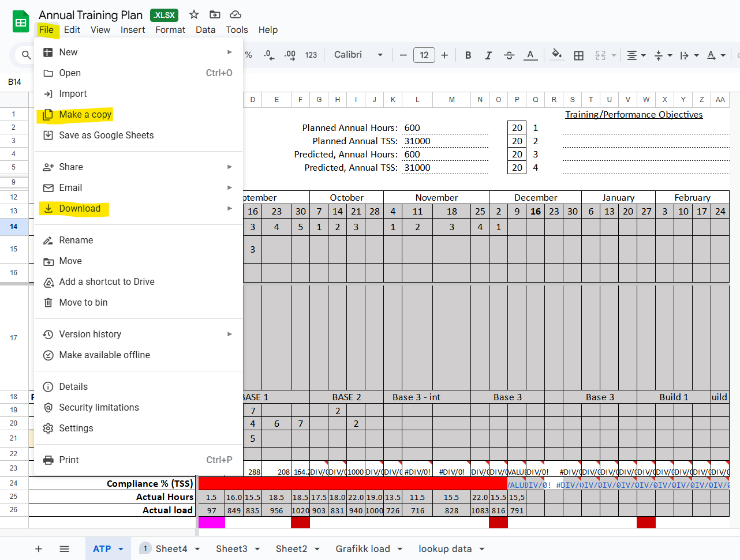Image resolution: width=740 pixels, height=560 pixels.
Task: Decrease font size with minus button
Action: point(403,55)
